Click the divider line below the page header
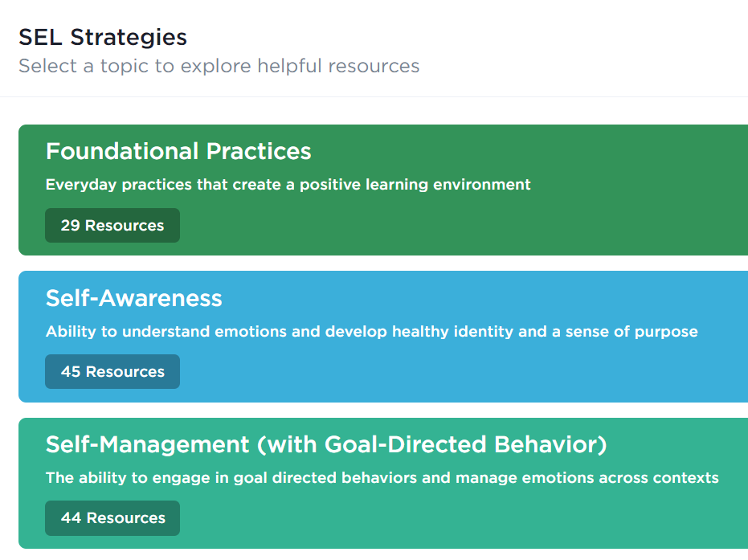 pos(374,96)
